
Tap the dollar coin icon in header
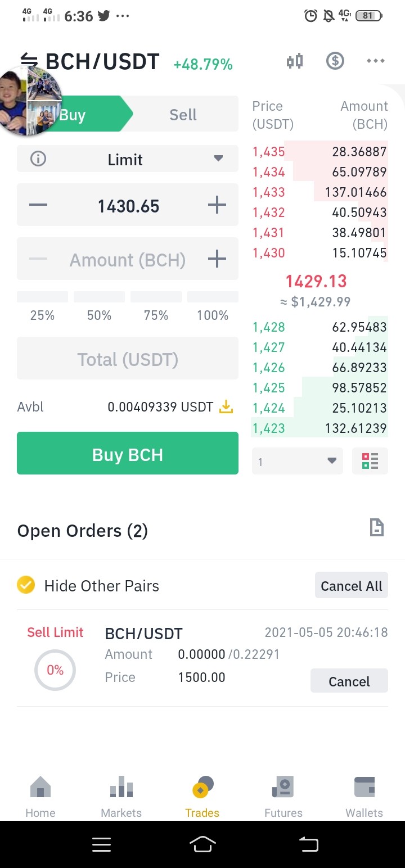pos(335,61)
